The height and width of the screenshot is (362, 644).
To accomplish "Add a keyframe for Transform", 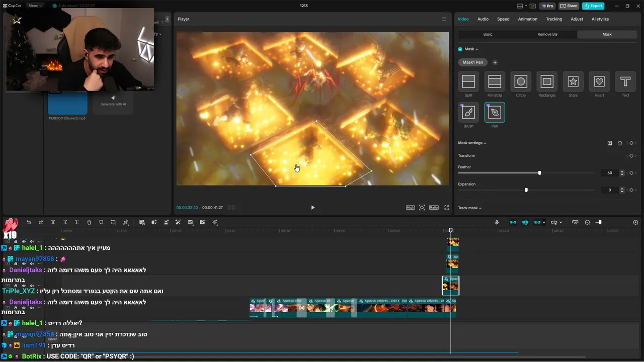I will (631, 156).
